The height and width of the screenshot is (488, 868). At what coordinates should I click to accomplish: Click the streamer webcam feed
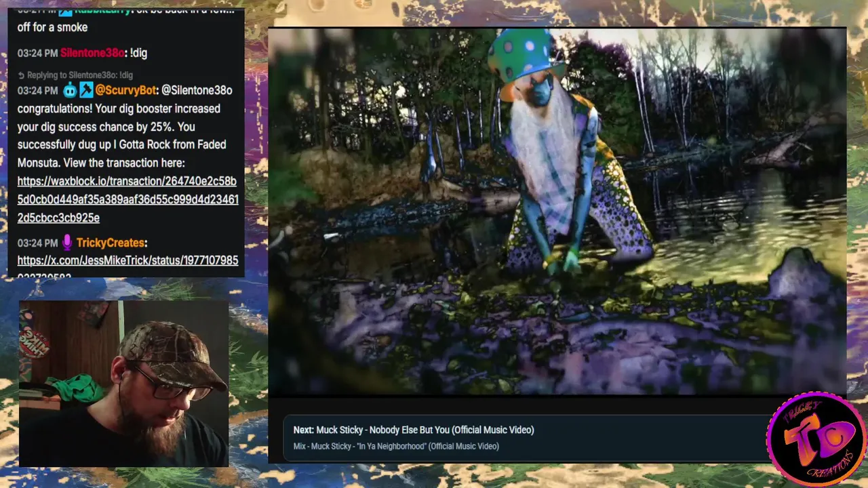(x=123, y=384)
